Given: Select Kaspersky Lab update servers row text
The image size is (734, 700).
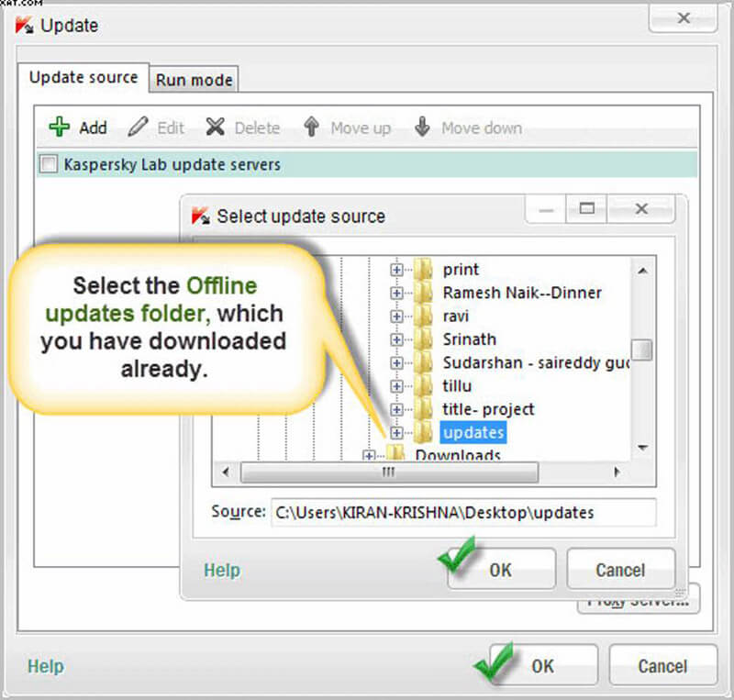Looking at the screenshot, I should (x=172, y=164).
